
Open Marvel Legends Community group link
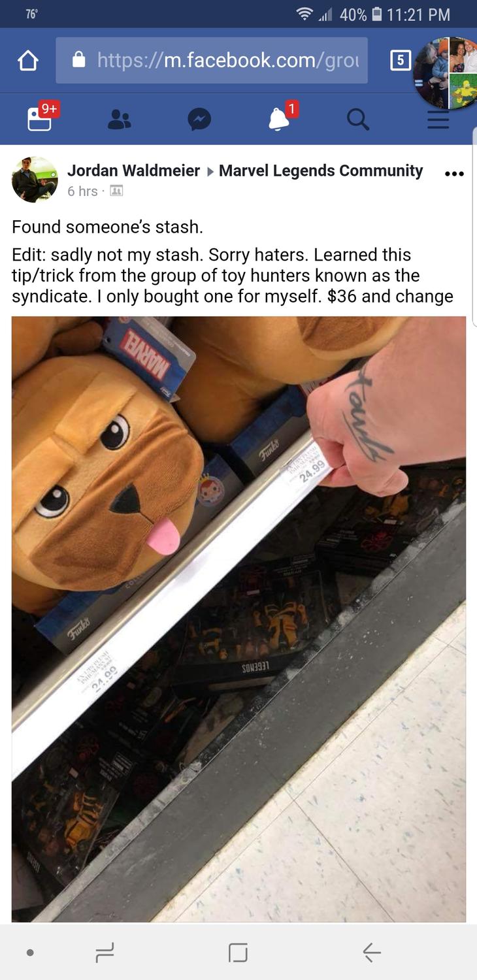(x=321, y=171)
